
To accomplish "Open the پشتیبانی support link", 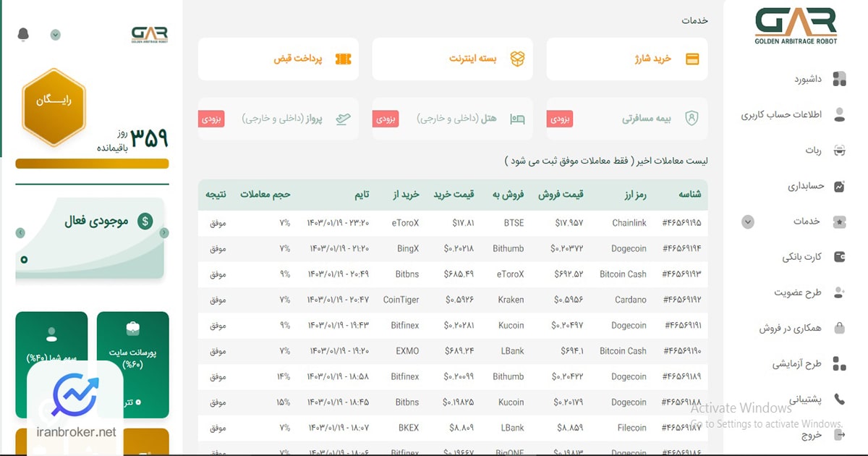I will [805, 399].
